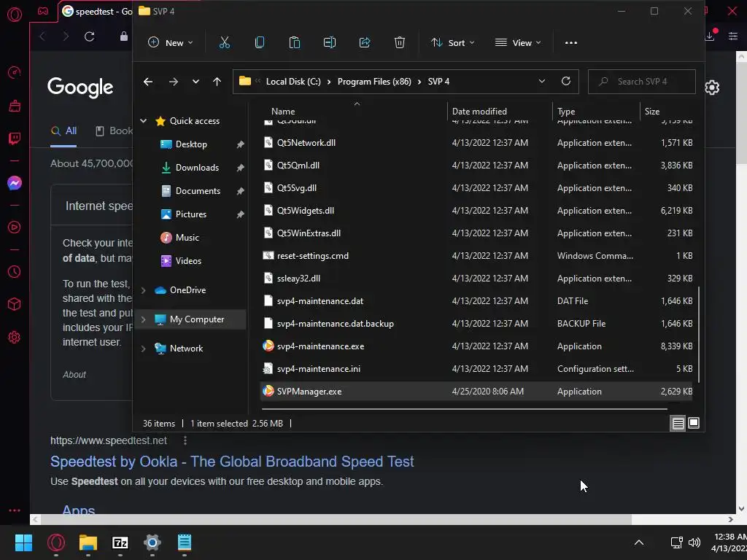Screen dimensions: 747x560
Task: Click the Windows Start button on taskbar
Action: tap(23, 542)
